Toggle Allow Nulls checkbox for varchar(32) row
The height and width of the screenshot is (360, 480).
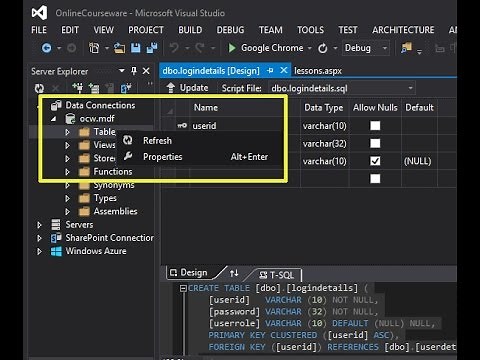pos(375,143)
